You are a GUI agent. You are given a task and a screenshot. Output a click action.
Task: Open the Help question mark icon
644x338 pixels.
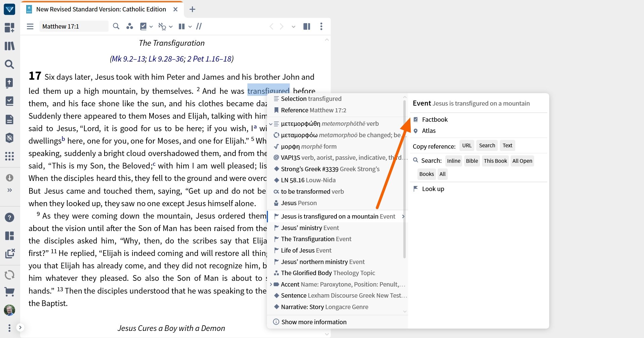click(x=9, y=218)
